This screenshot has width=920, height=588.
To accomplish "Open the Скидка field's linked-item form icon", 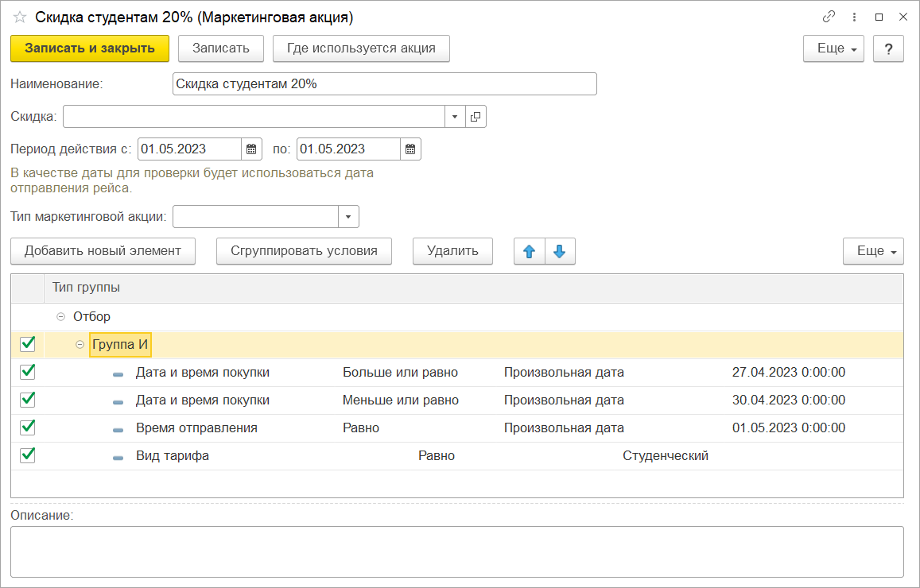I will pos(476,117).
